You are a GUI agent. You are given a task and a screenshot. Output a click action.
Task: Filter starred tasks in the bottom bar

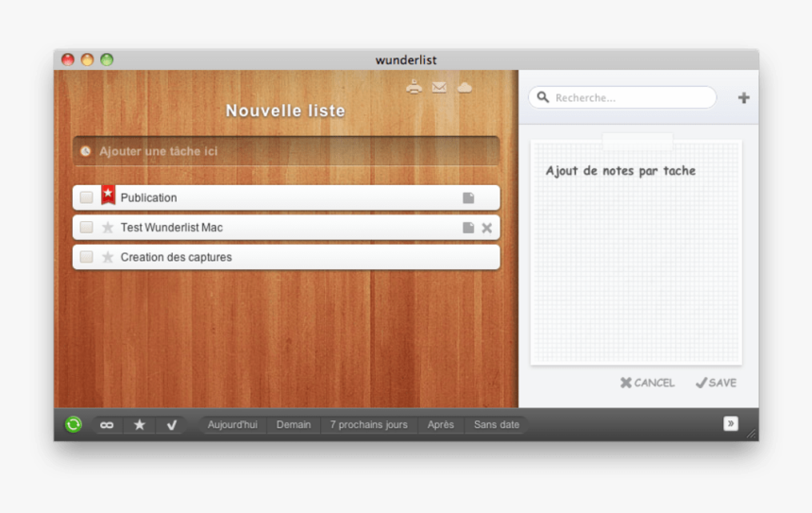[140, 425]
